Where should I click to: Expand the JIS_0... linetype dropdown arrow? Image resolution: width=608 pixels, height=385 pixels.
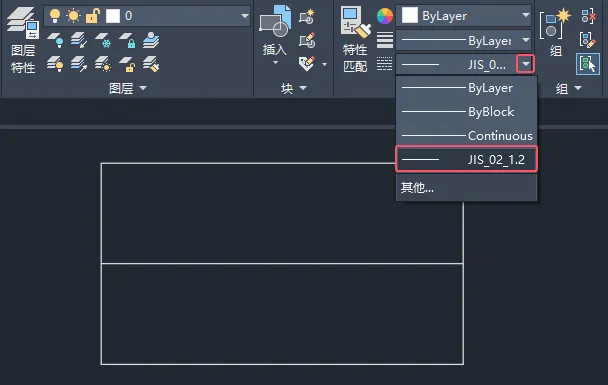[x=525, y=64]
